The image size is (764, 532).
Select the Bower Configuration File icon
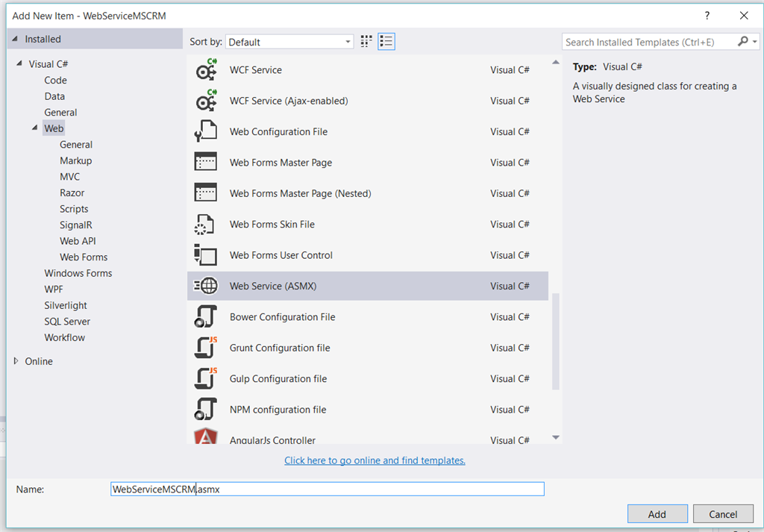(x=205, y=317)
